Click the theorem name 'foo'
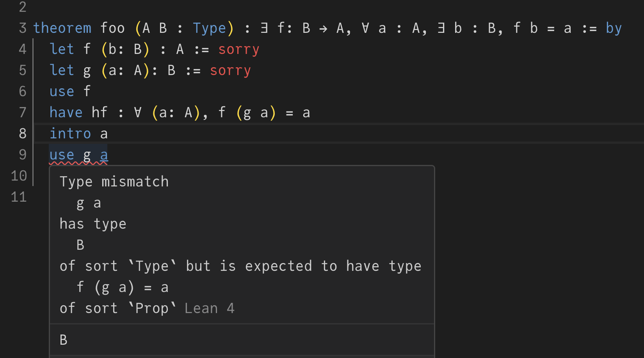 click(112, 28)
